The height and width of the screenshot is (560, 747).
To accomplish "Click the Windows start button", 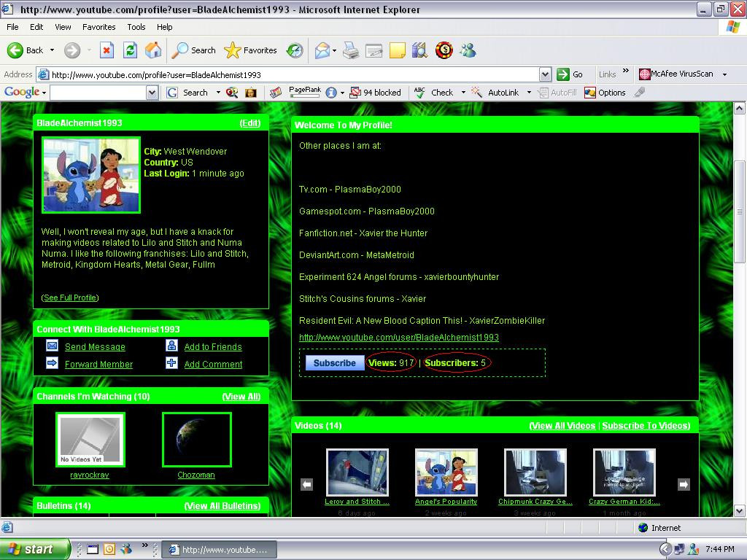I will [x=34, y=550].
